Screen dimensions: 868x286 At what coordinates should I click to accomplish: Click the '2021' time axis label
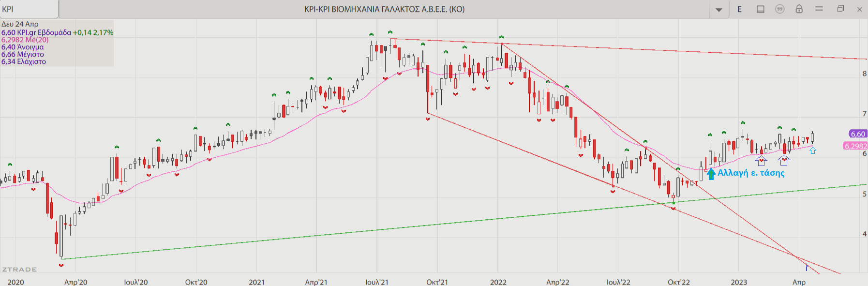click(x=256, y=282)
